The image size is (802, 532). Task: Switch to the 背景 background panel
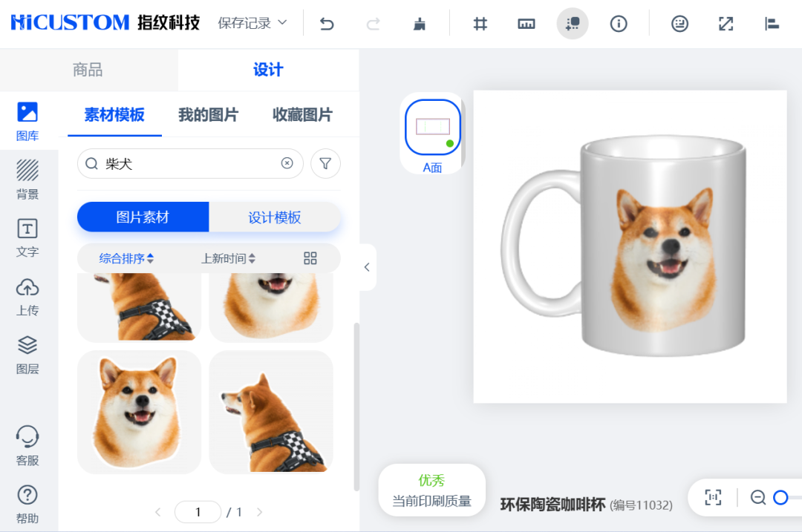[27, 177]
